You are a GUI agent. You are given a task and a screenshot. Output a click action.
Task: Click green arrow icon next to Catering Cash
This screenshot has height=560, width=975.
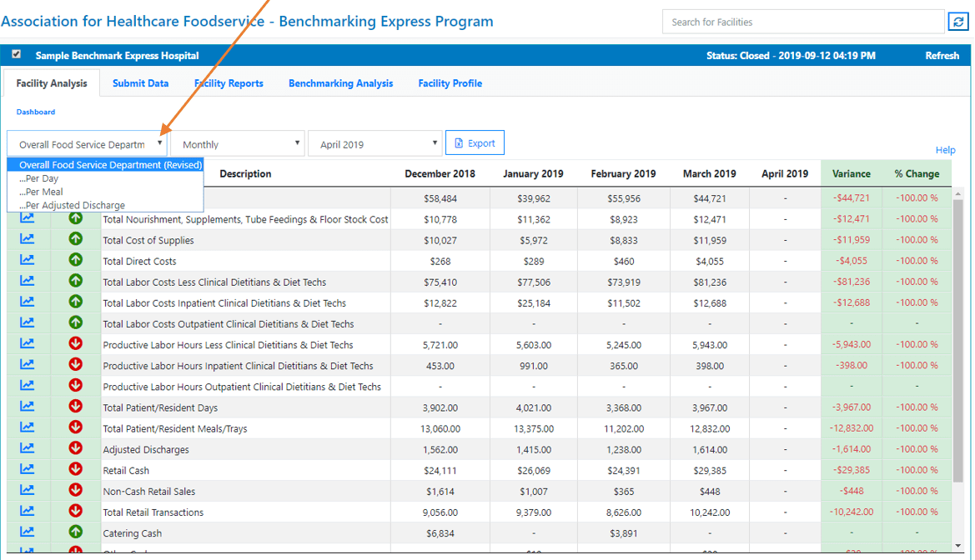(76, 532)
